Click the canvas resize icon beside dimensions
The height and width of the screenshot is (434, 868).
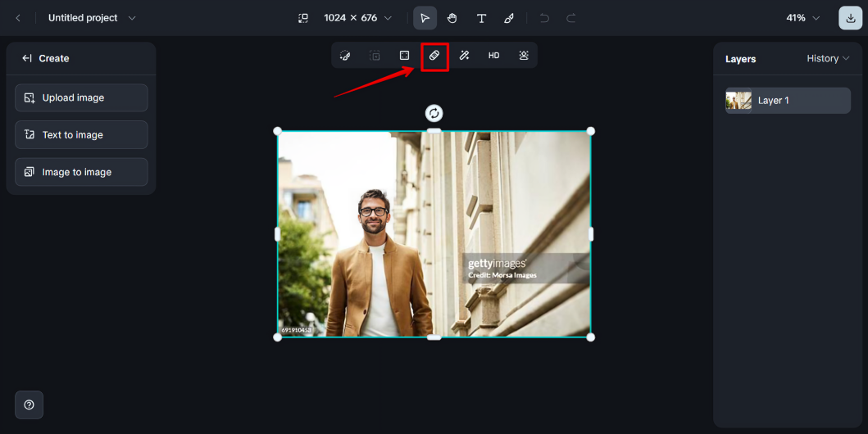[x=302, y=18]
